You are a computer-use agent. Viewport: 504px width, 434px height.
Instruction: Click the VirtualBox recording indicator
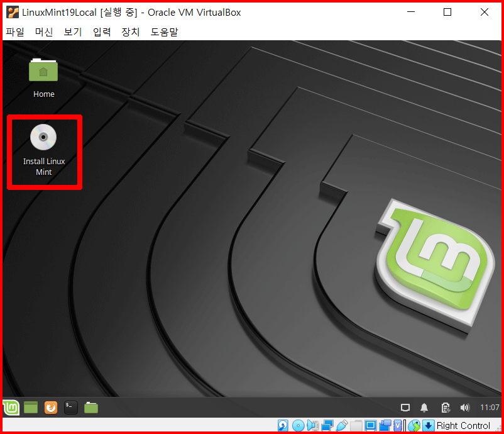coord(385,426)
